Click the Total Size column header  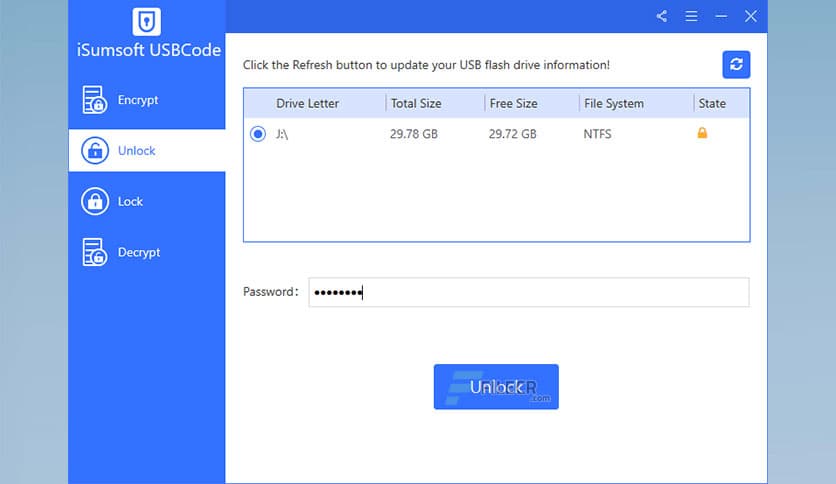pyautogui.click(x=416, y=103)
